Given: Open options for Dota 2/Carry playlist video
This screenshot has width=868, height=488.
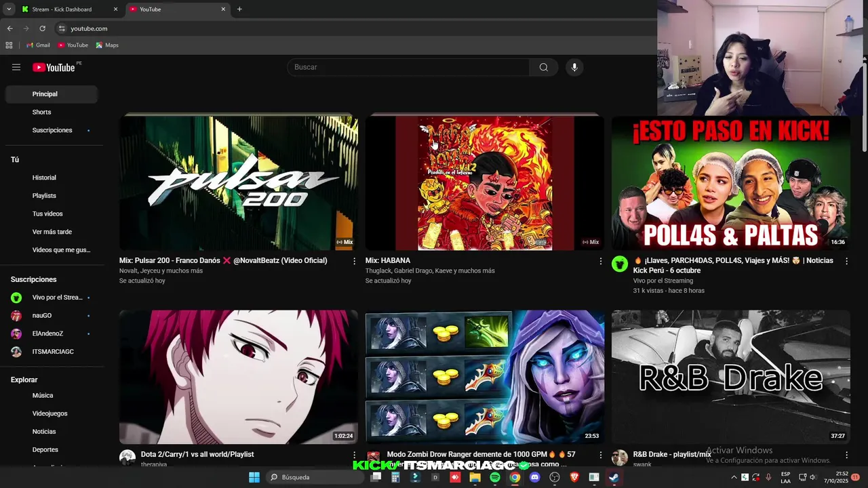Looking at the screenshot, I should click(354, 455).
